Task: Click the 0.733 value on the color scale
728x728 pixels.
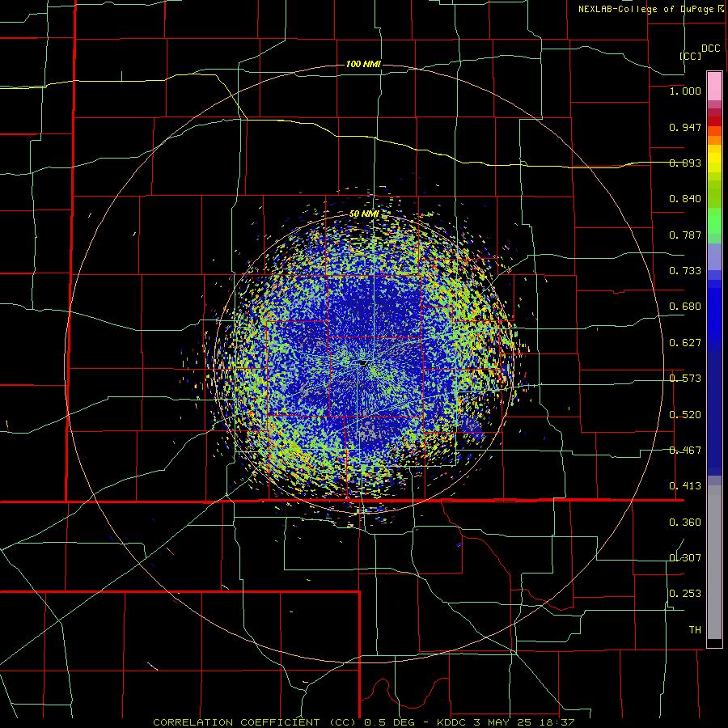Action: pyautogui.click(x=685, y=271)
